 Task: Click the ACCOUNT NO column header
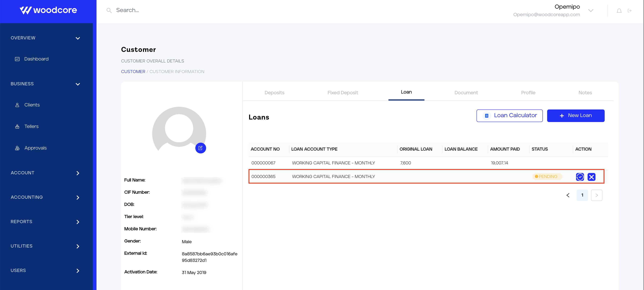(x=265, y=149)
